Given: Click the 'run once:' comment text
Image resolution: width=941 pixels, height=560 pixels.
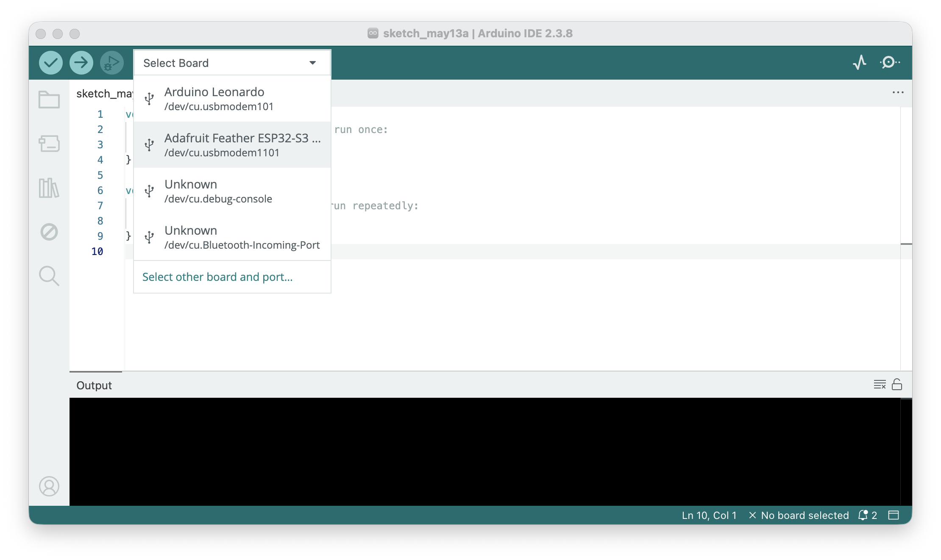Looking at the screenshot, I should point(361,130).
